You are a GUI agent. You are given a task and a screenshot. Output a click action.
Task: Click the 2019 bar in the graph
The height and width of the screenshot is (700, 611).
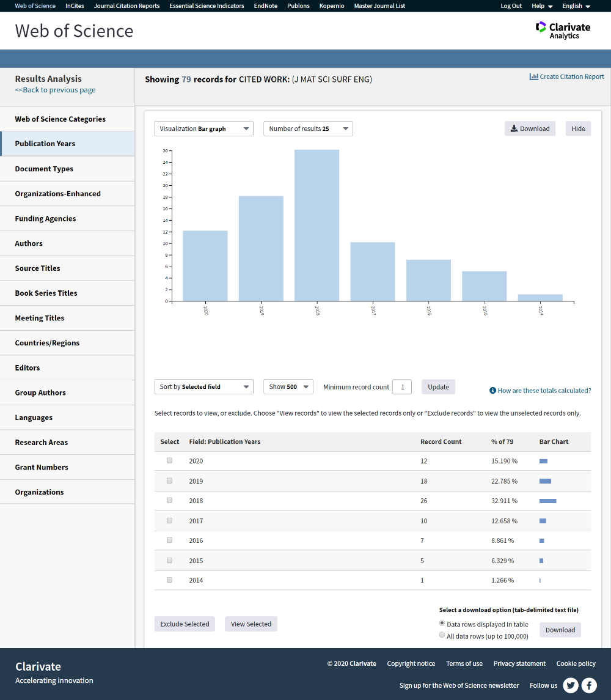(x=261, y=249)
